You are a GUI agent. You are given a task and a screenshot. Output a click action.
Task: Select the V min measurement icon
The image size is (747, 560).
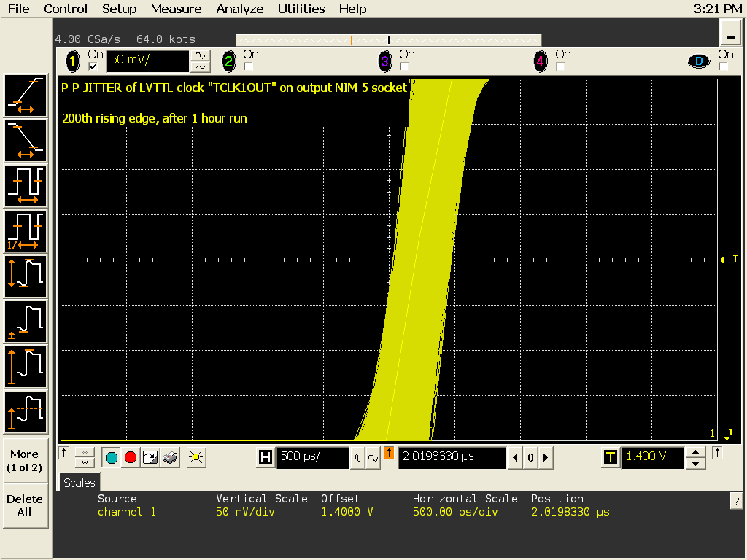pyautogui.click(x=26, y=322)
